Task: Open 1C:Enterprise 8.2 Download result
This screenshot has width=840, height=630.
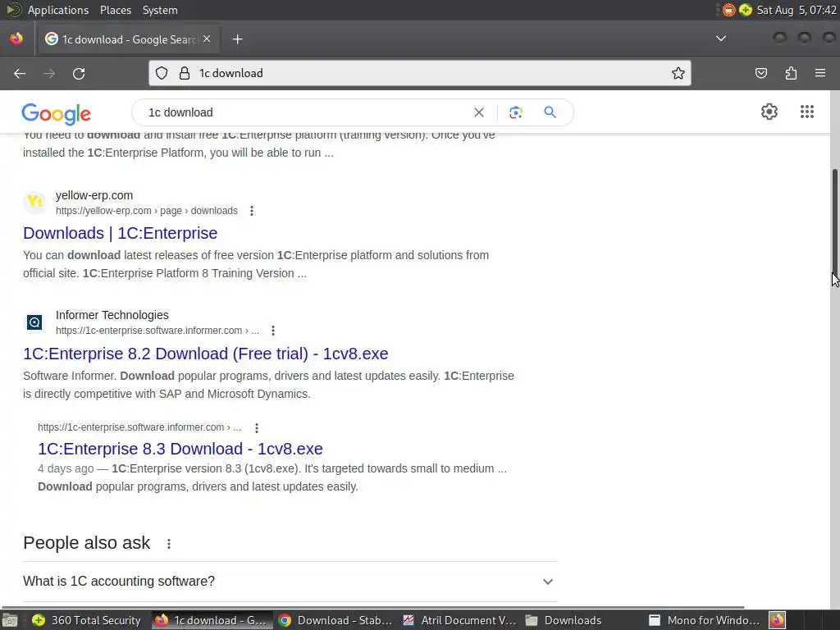Action: [x=206, y=354]
